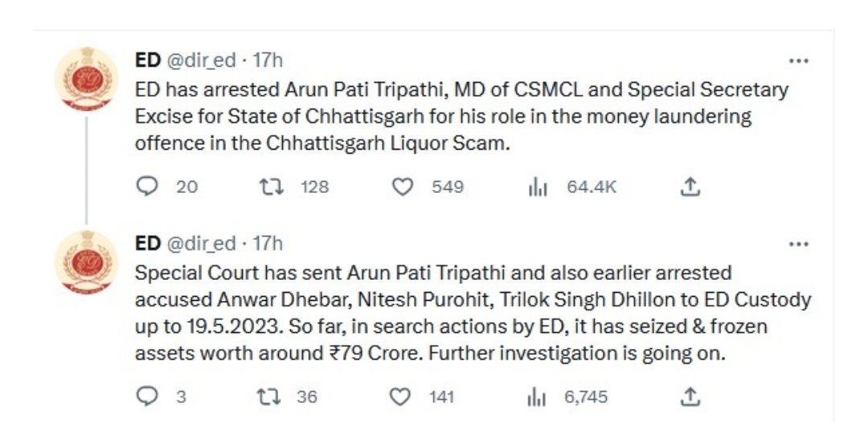
Task: Open ED profile picture on first tweet
Action: coord(86,79)
